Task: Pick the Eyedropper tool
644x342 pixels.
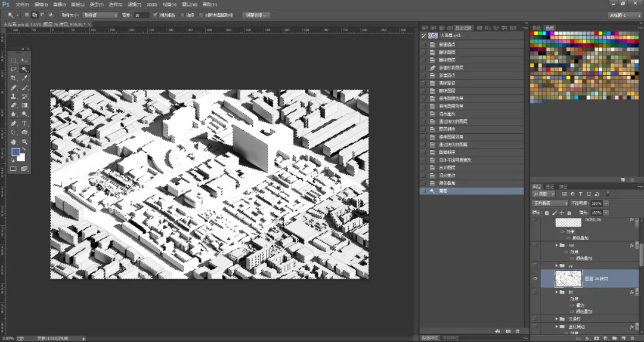Action: [x=24, y=78]
